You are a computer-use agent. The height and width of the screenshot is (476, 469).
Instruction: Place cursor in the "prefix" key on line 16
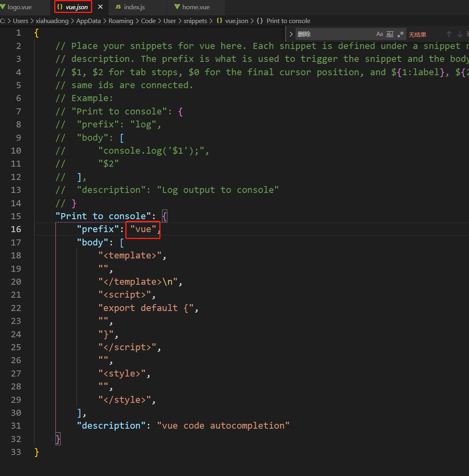[98, 229]
